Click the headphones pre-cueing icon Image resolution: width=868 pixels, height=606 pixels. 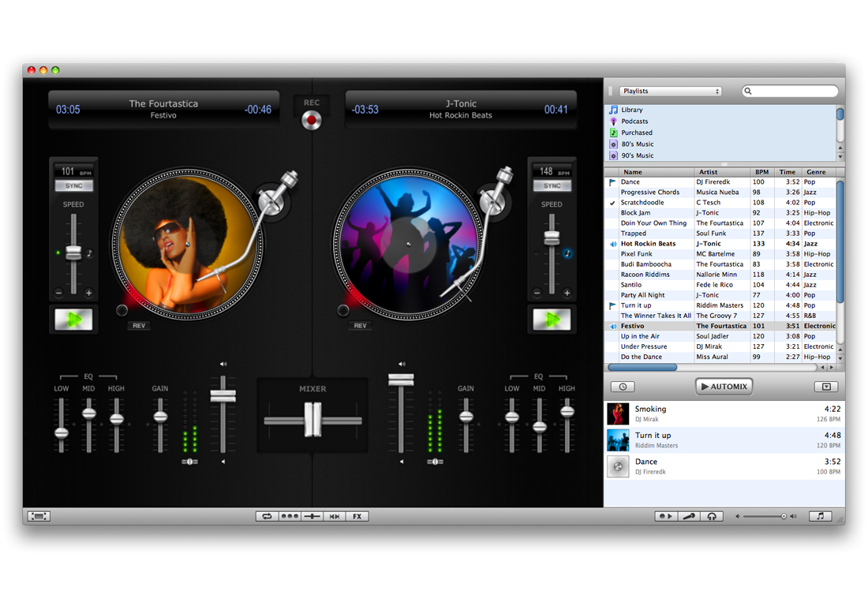pos(712,516)
